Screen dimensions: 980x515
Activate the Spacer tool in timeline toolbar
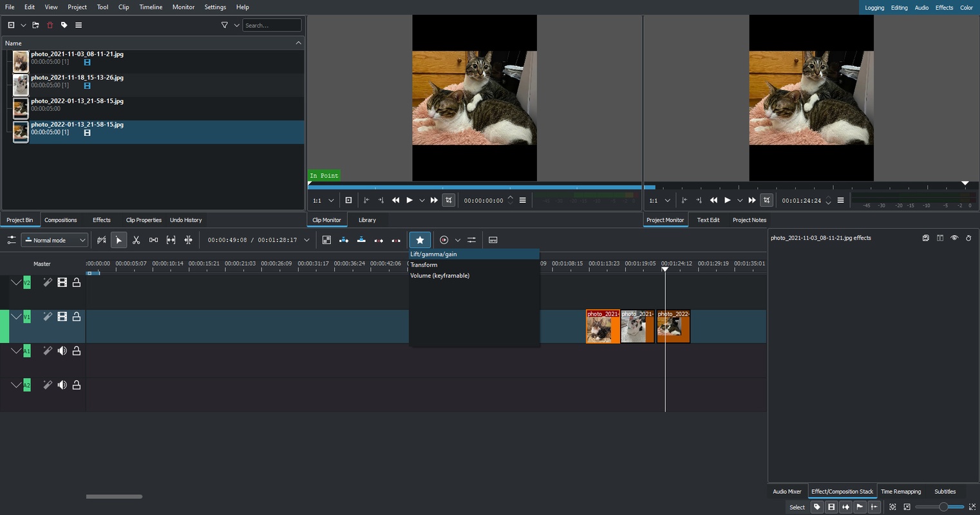(153, 240)
